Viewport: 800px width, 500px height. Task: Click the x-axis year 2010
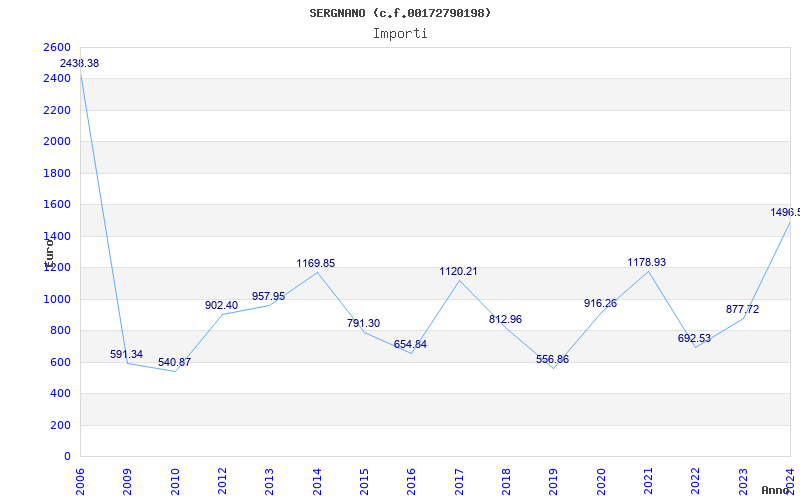175,481
